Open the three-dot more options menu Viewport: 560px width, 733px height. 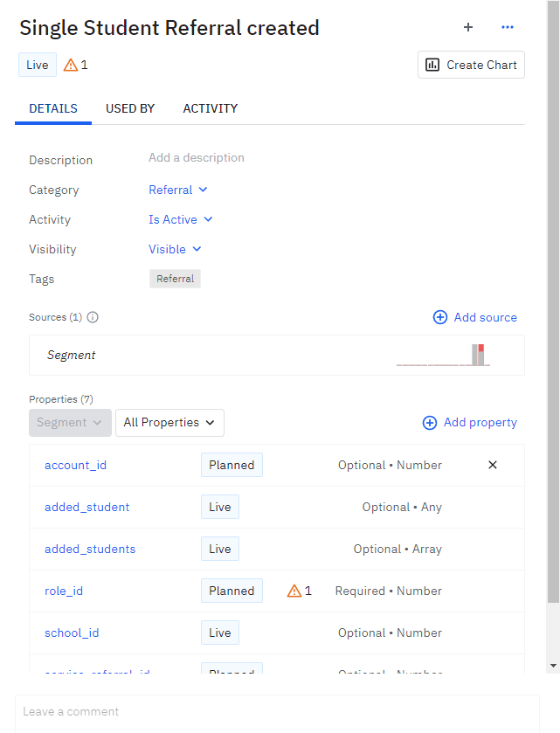coord(508,27)
